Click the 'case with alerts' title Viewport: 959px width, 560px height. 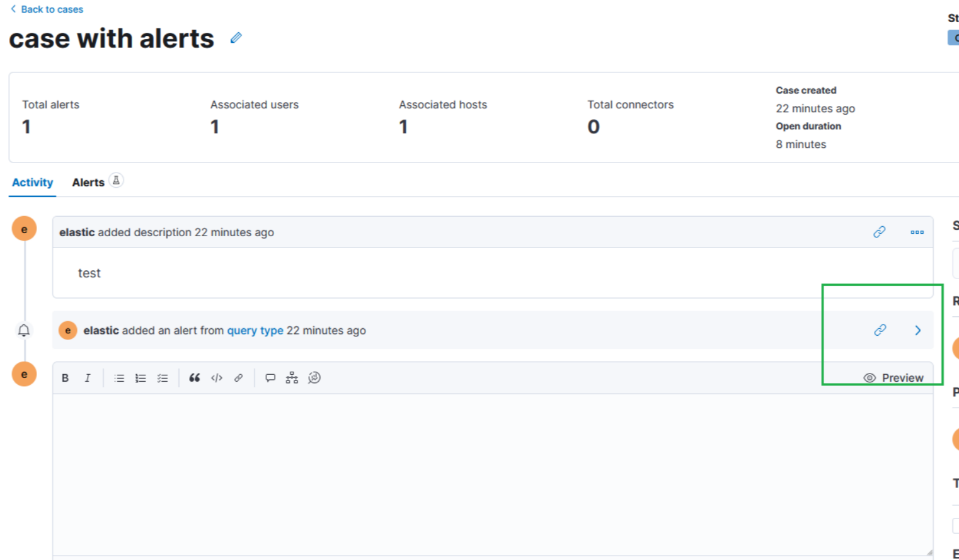point(112,38)
